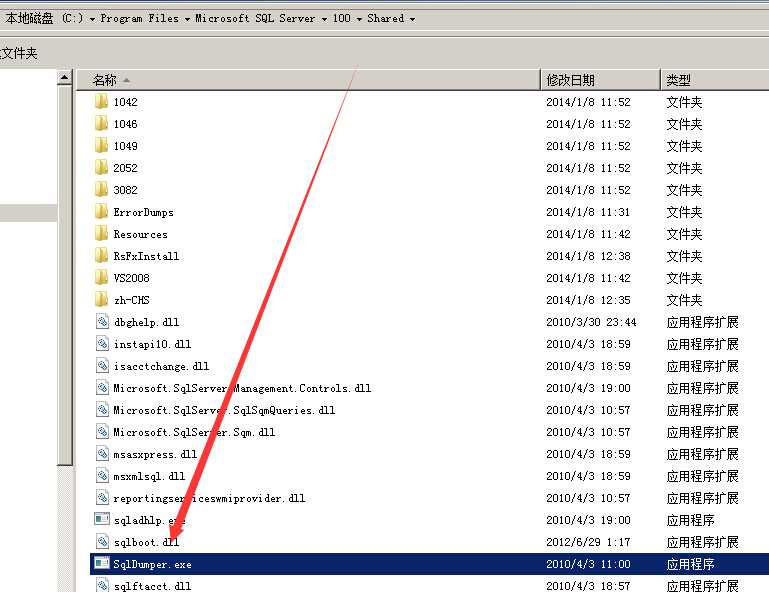
Task: Open dropdown after 本地磁盘 (C:) breadcrumb
Action: point(92,19)
